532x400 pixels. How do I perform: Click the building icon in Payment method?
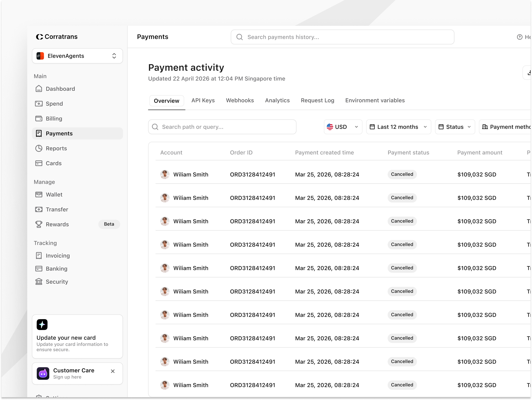(x=485, y=127)
